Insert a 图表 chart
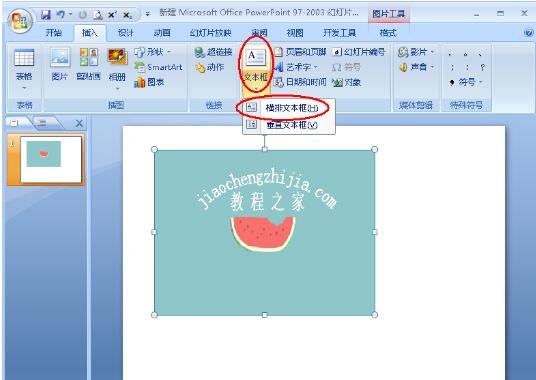The image size is (536, 380). tap(149, 82)
